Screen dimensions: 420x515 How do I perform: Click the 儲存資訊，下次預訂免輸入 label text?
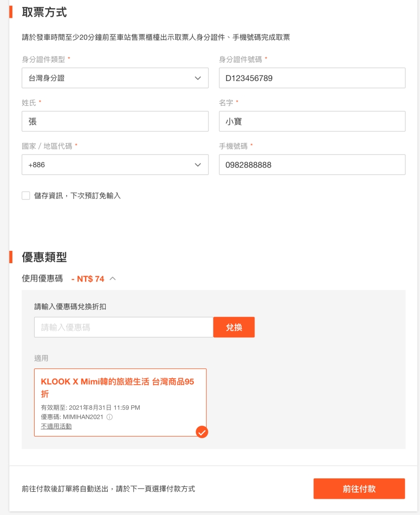click(x=78, y=196)
